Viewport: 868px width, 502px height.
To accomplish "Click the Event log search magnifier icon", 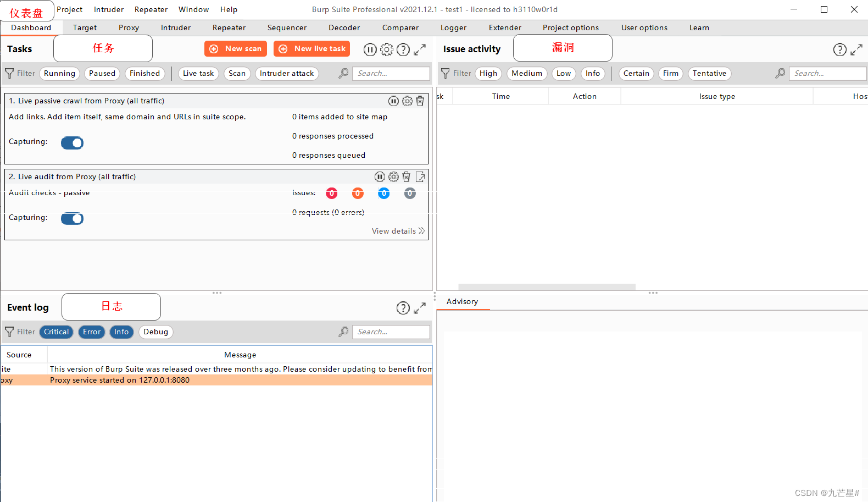I will click(x=343, y=332).
